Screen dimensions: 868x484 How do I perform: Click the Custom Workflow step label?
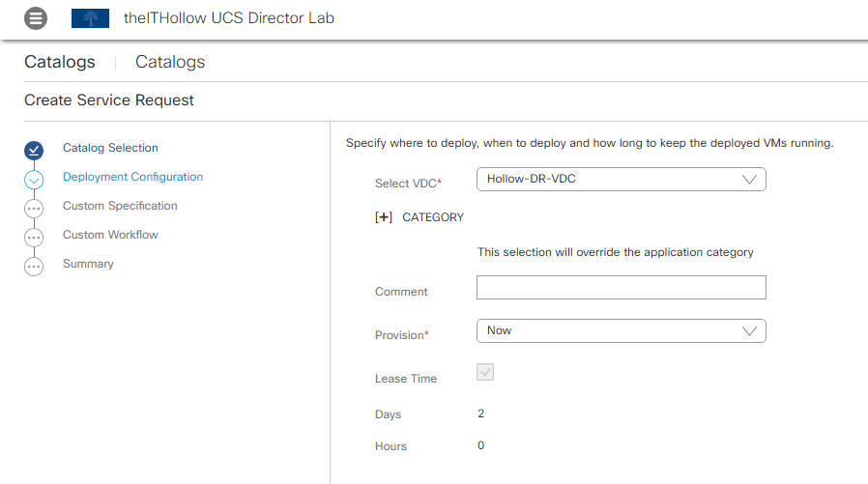click(x=110, y=235)
